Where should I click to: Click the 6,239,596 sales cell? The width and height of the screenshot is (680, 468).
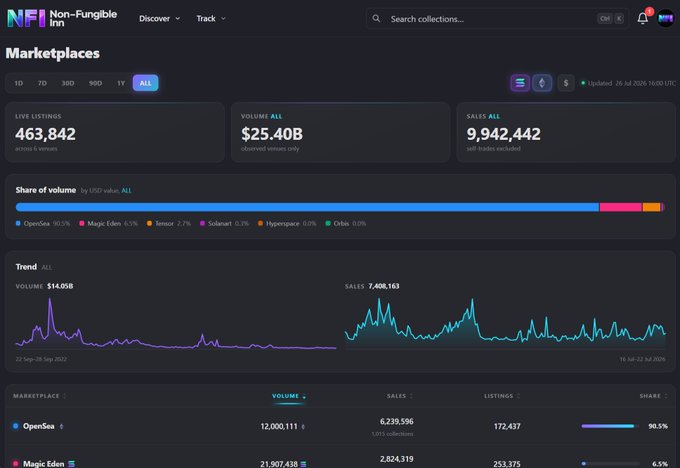click(396, 422)
